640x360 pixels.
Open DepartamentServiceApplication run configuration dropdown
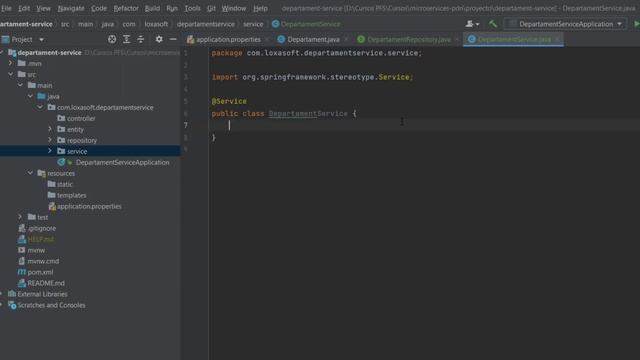[x=565, y=24]
